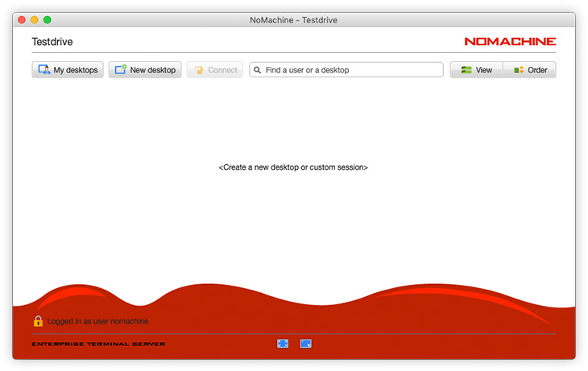Minimize the window with the yellow button
The width and height of the screenshot is (588, 371).
point(35,19)
